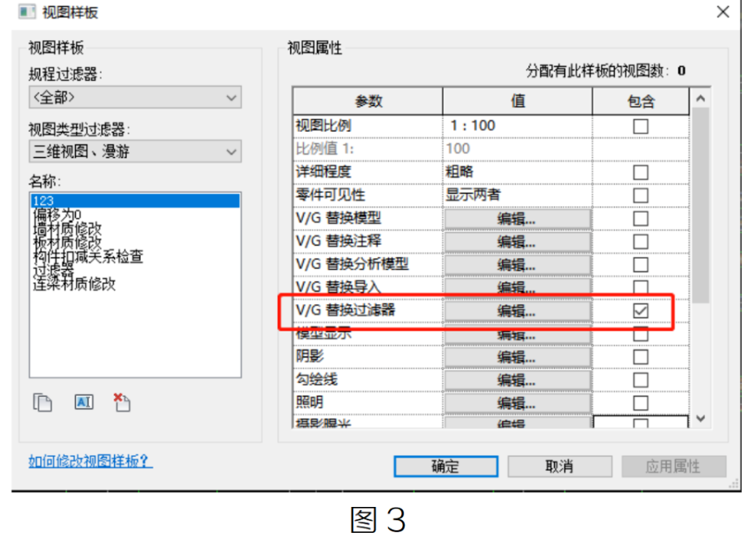Image resolution: width=756 pixels, height=537 pixels.
Task: Toggle V/G 替换注释 include checkbox
Action: pos(640,241)
